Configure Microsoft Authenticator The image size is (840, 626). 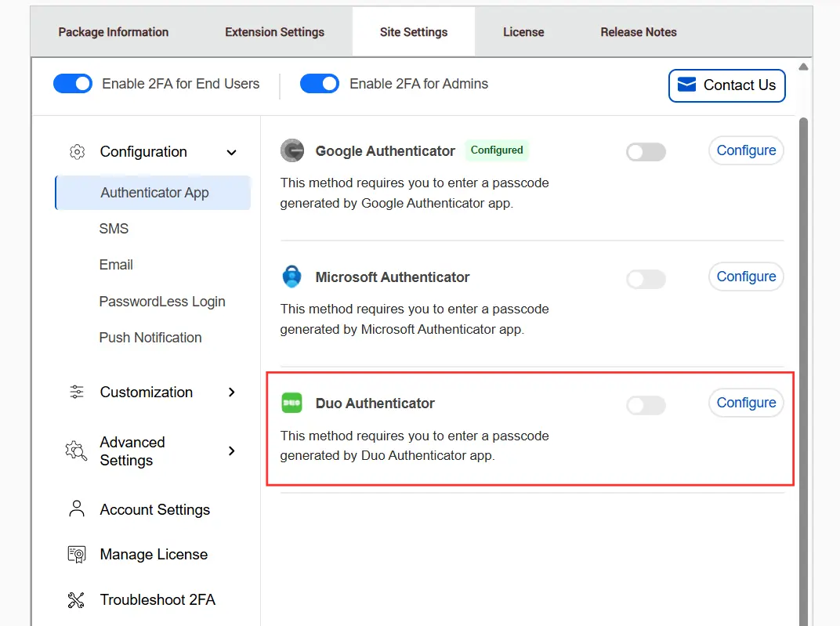coord(746,277)
